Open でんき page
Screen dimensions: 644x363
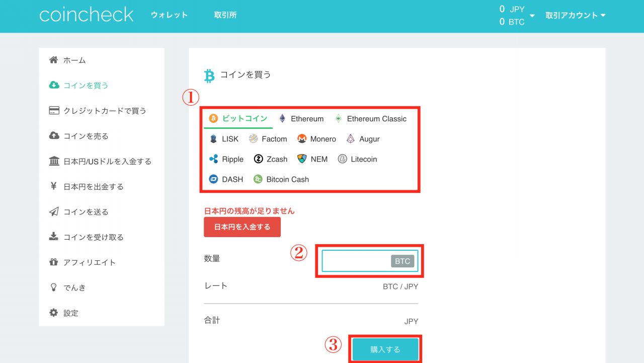point(74,287)
